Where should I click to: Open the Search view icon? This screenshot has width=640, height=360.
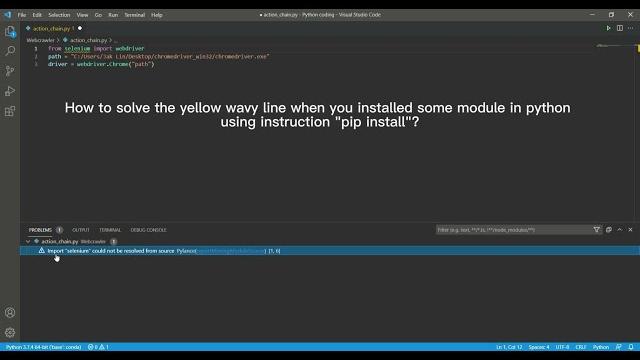pyautogui.click(x=10, y=51)
